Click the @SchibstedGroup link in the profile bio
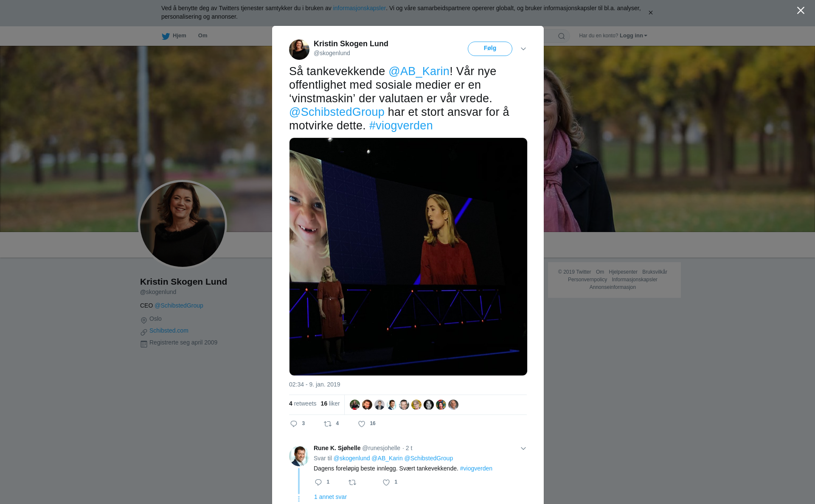Screen dimensions: 815x504 tap(179, 305)
